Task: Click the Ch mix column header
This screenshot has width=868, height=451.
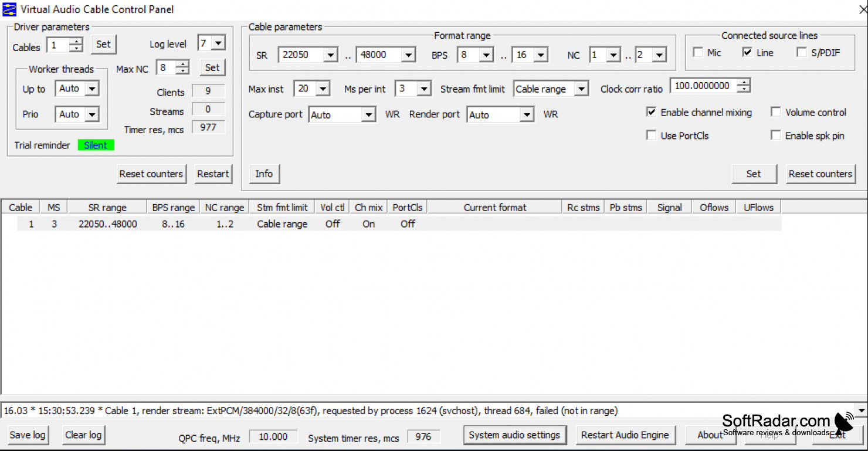Action: [369, 207]
